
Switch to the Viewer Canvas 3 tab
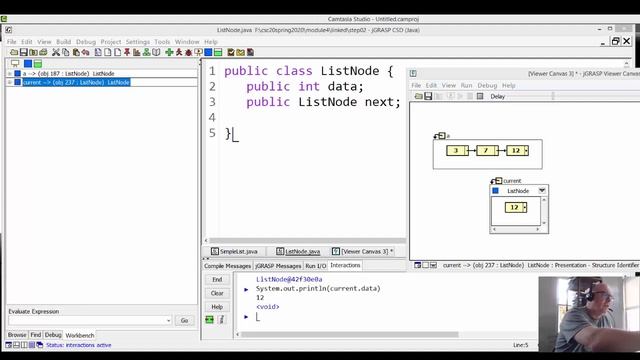(x=362, y=251)
